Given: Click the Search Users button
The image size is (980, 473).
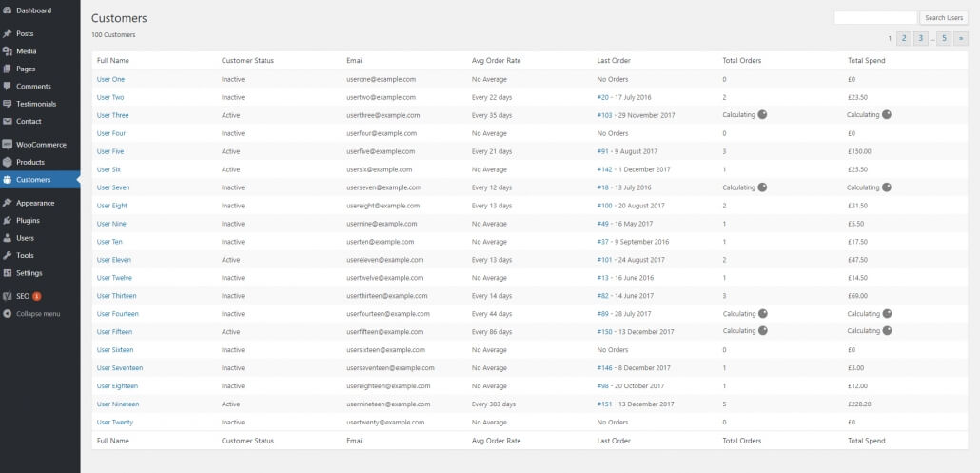Looking at the screenshot, I should pos(944,18).
